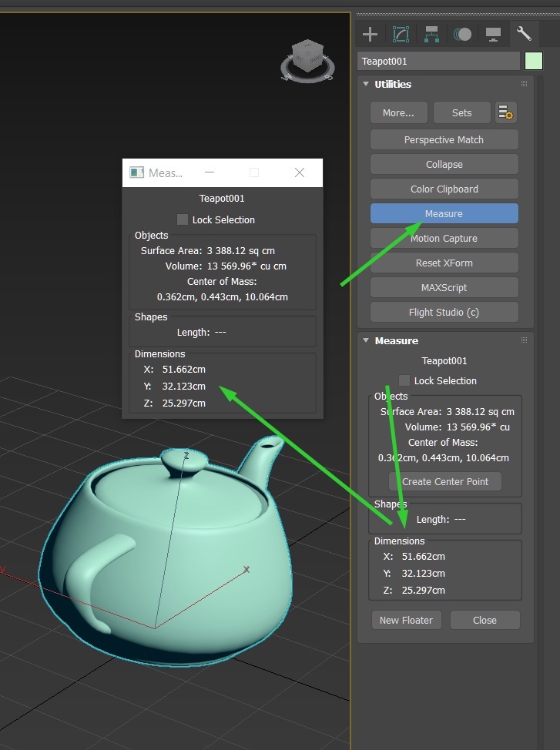Toggle Lock Selection in Measure rollout
This screenshot has height=750, width=560.
point(404,380)
